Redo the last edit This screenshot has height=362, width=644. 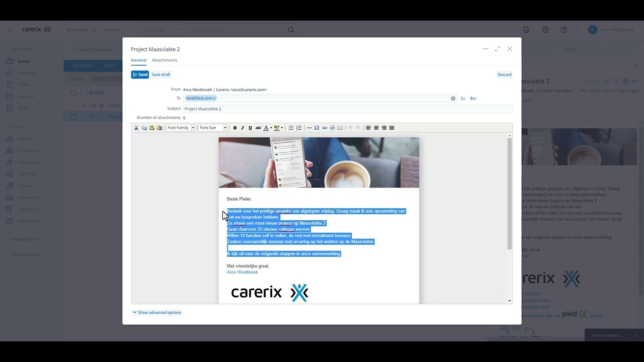358,128
